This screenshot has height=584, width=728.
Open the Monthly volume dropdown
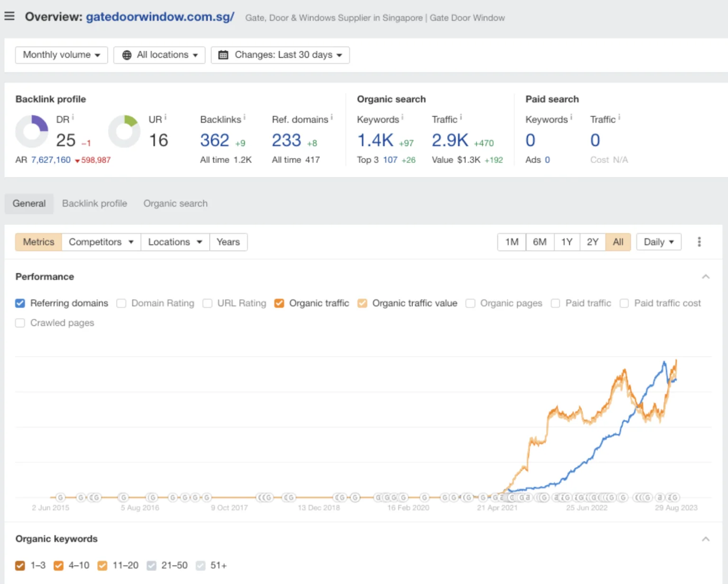pos(61,55)
